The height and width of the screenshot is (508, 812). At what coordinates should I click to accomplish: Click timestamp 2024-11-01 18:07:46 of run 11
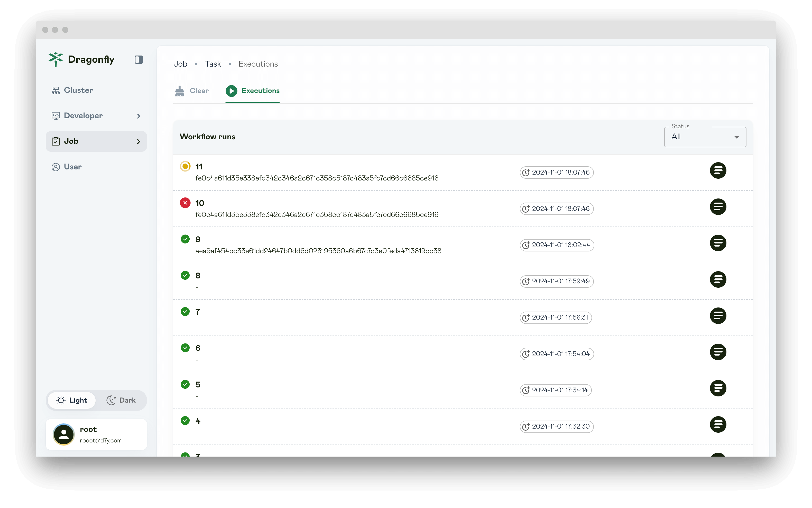tap(557, 172)
